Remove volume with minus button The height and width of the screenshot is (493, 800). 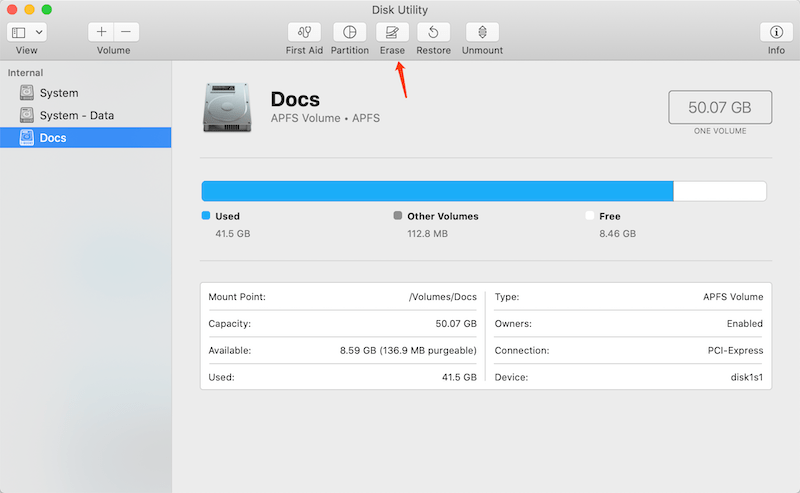point(126,32)
